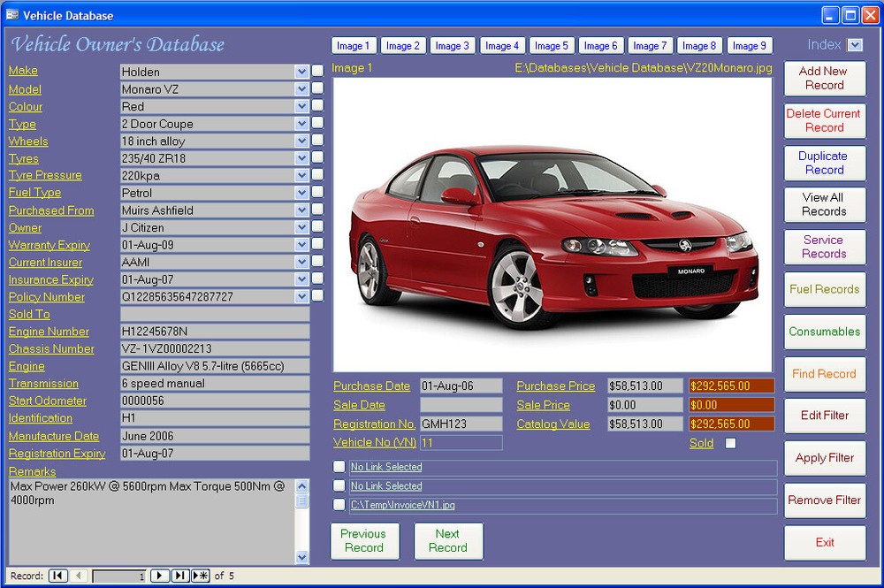884x588 pixels.
Task: Click the record number input box
Action: coord(119,575)
